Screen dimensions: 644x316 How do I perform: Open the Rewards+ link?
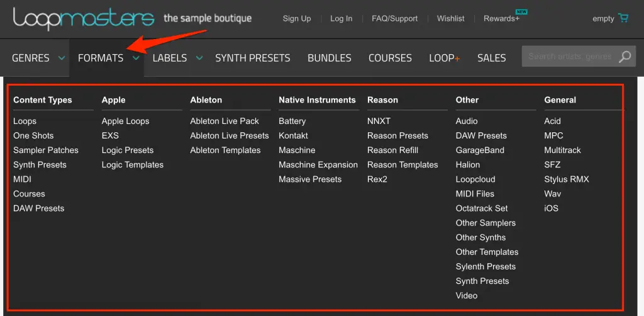[501, 18]
